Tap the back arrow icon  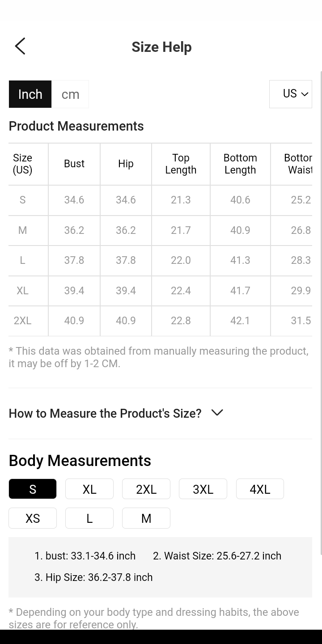pos(20,46)
